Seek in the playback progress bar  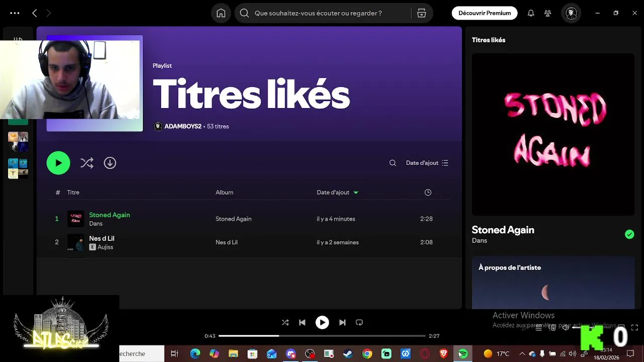click(322, 336)
